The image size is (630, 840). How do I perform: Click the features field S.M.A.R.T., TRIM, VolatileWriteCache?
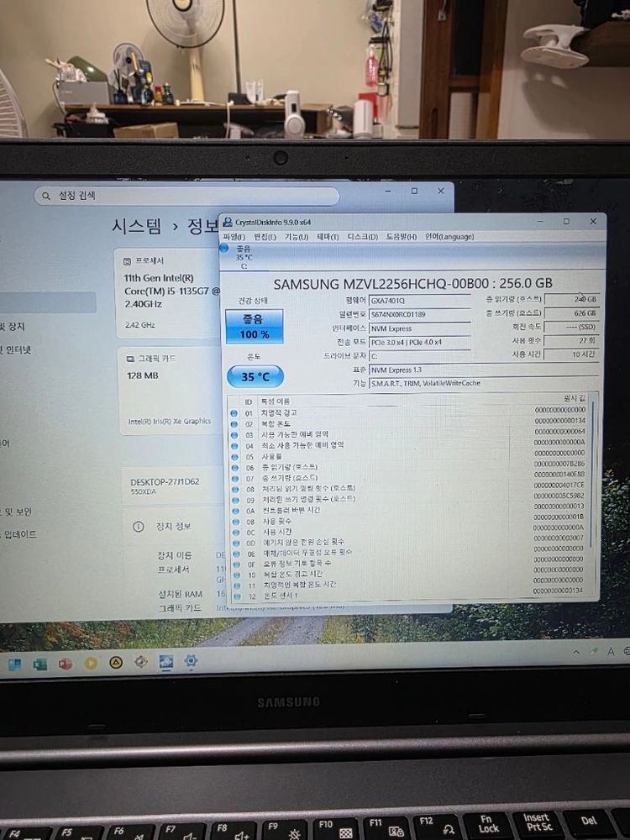point(484,384)
